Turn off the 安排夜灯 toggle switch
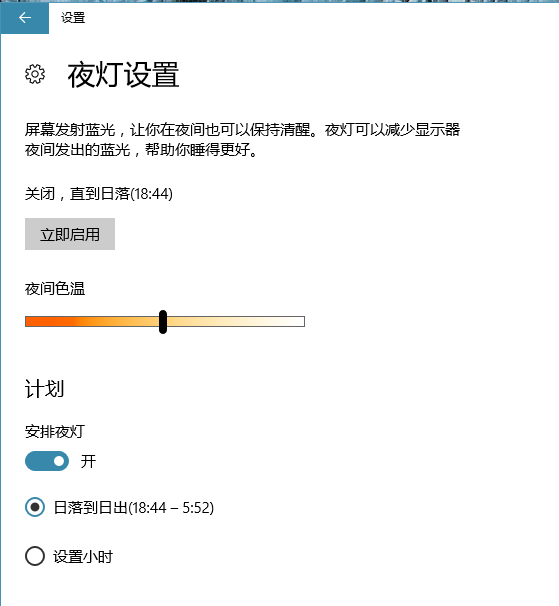This screenshot has width=559, height=606. [47, 461]
